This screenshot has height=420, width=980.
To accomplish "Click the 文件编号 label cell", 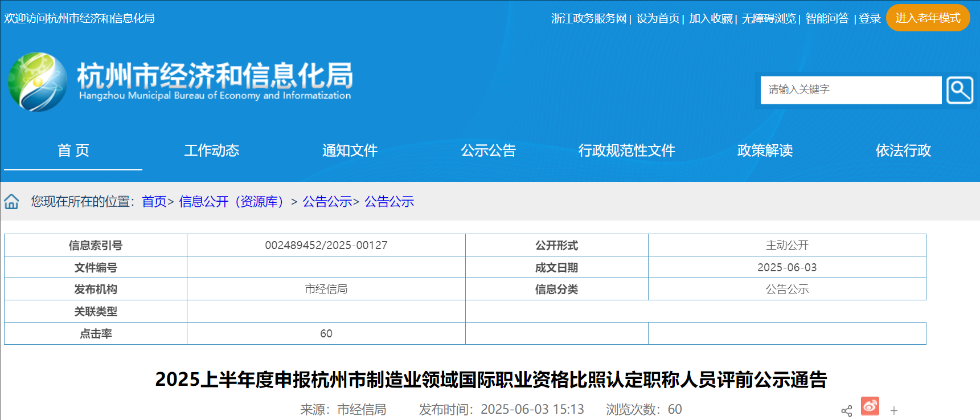I will click(96, 267).
